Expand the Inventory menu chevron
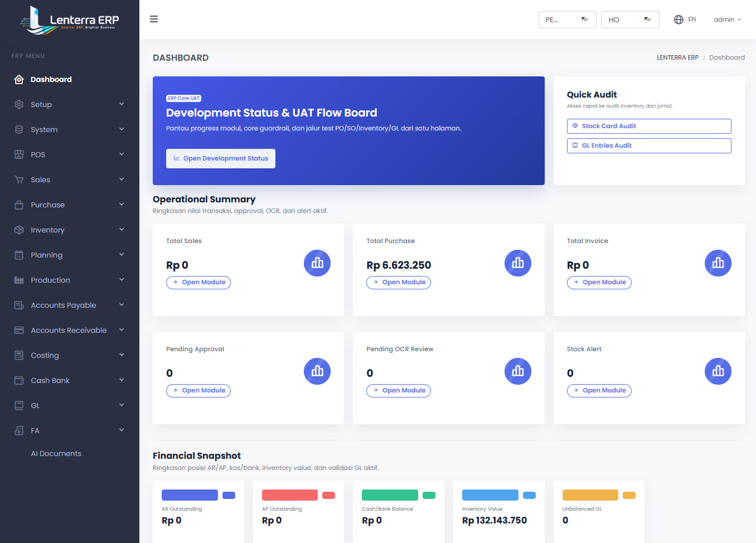 click(x=122, y=230)
